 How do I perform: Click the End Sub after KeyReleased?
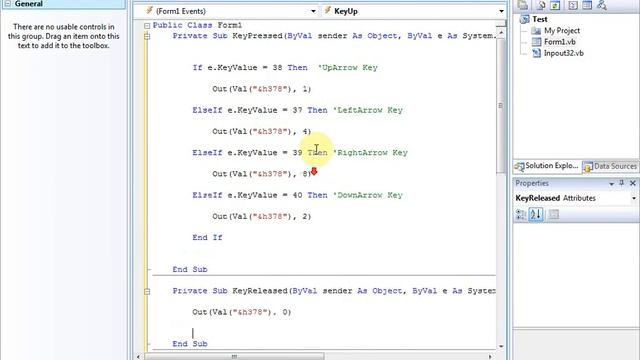pos(190,344)
